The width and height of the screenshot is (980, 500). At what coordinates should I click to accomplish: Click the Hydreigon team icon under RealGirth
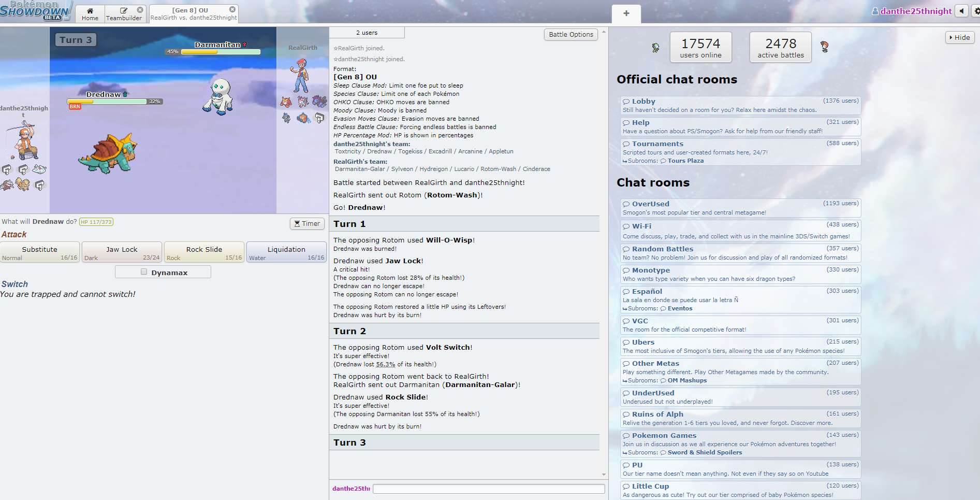[x=319, y=102]
